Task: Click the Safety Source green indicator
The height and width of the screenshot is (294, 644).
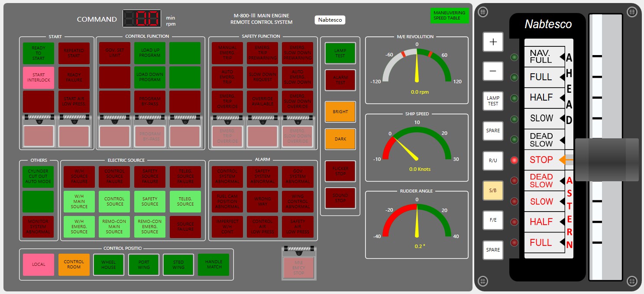Action: pyautogui.click(x=150, y=202)
